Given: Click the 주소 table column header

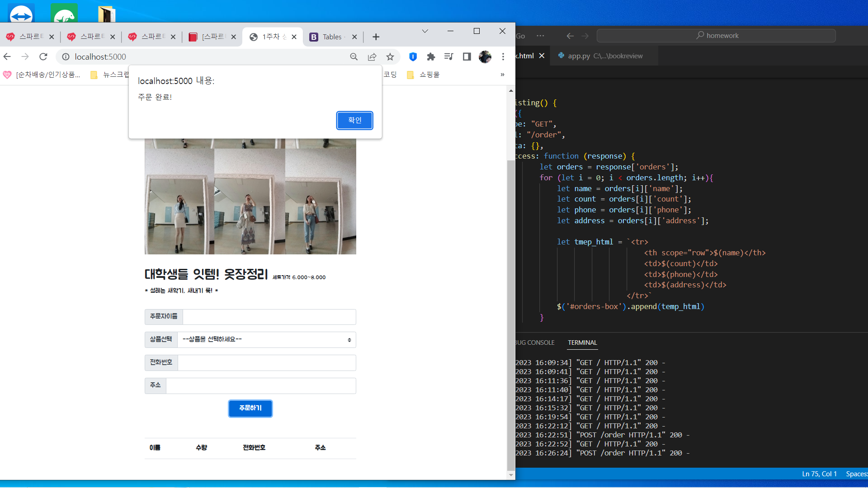Looking at the screenshot, I should [x=321, y=447].
